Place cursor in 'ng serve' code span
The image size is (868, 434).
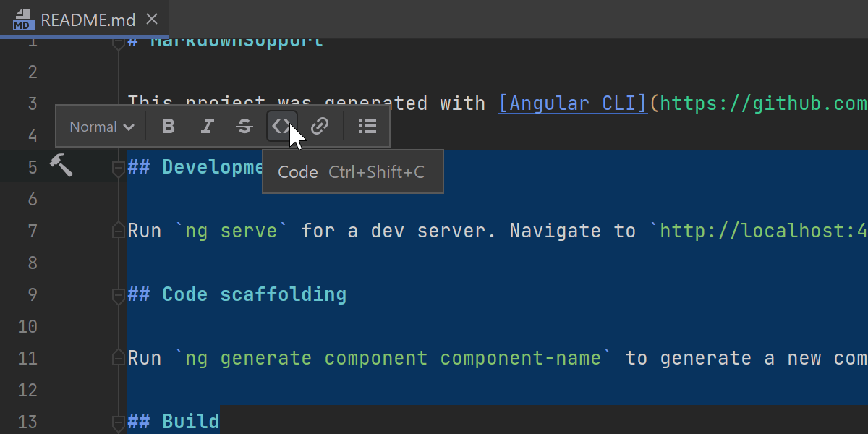click(231, 231)
